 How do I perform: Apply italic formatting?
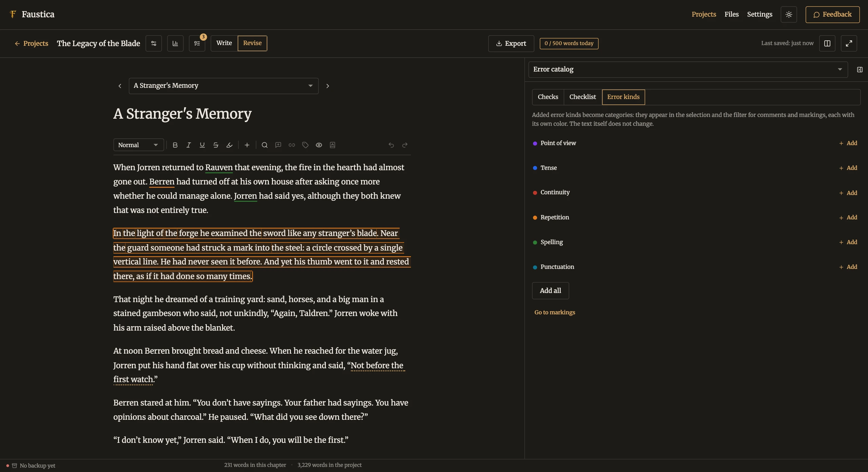point(189,145)
